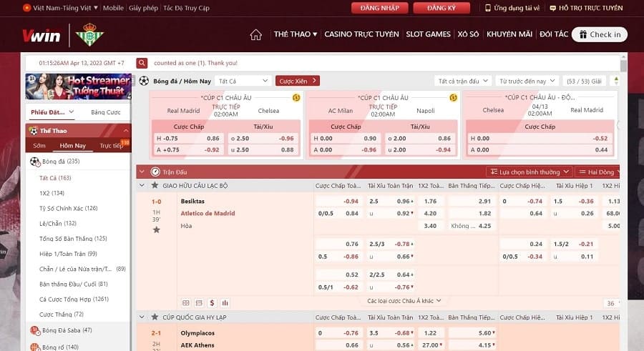Select Cá Cược Tổng Hợp (1261) in sidebar
This screenshot has width=644, height=351.
74,300
